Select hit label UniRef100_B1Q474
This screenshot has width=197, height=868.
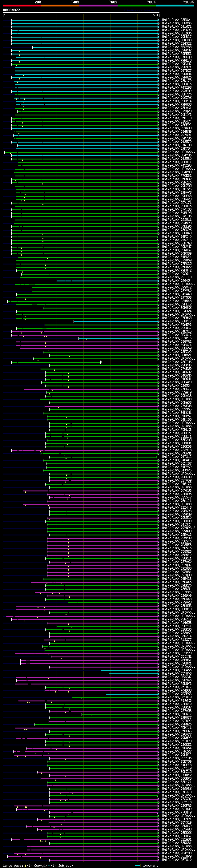(x=177, y=121)
